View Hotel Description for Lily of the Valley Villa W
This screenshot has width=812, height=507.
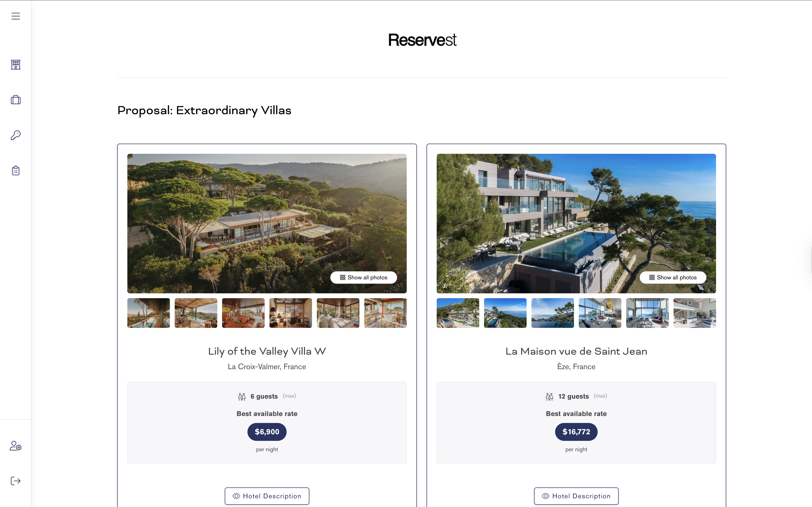coord(267,496)
